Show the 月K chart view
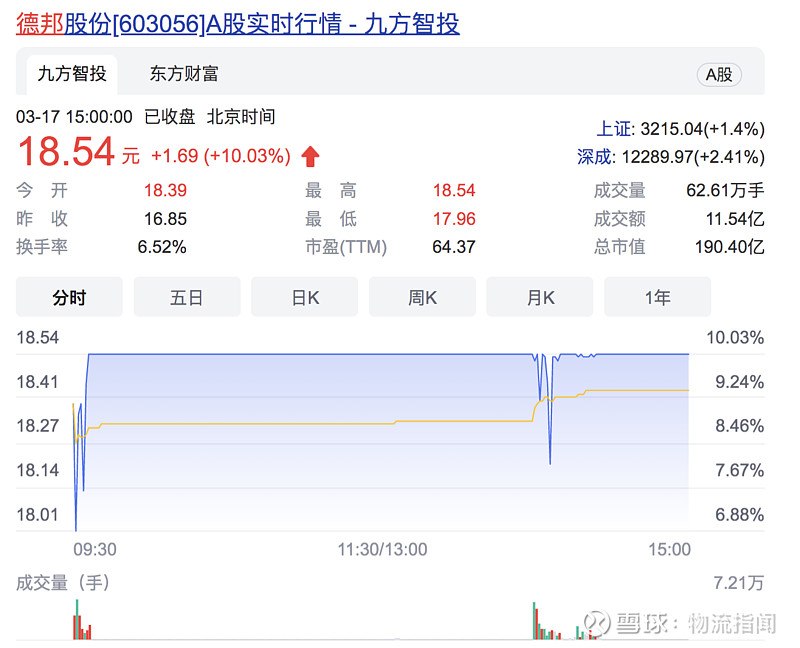The image size is (800, 648). [540, 297]
